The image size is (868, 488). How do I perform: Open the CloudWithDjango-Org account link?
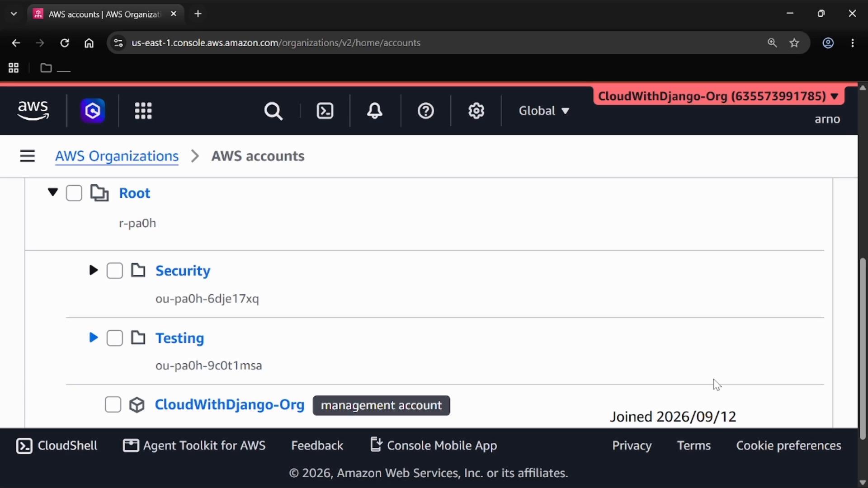click(230, 404)
